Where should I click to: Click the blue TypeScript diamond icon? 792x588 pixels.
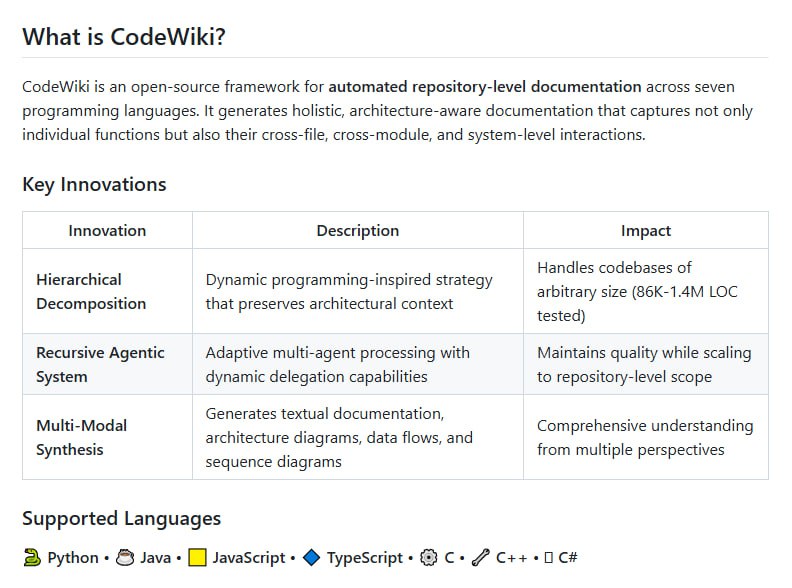(311, 557)
